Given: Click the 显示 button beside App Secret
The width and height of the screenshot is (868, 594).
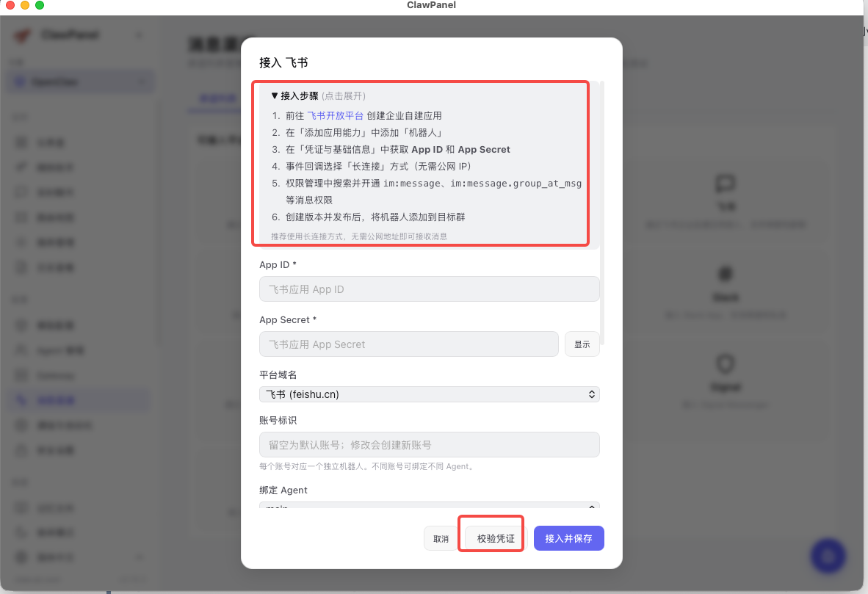Looking at the screenshot, I should tap(582, 344).
